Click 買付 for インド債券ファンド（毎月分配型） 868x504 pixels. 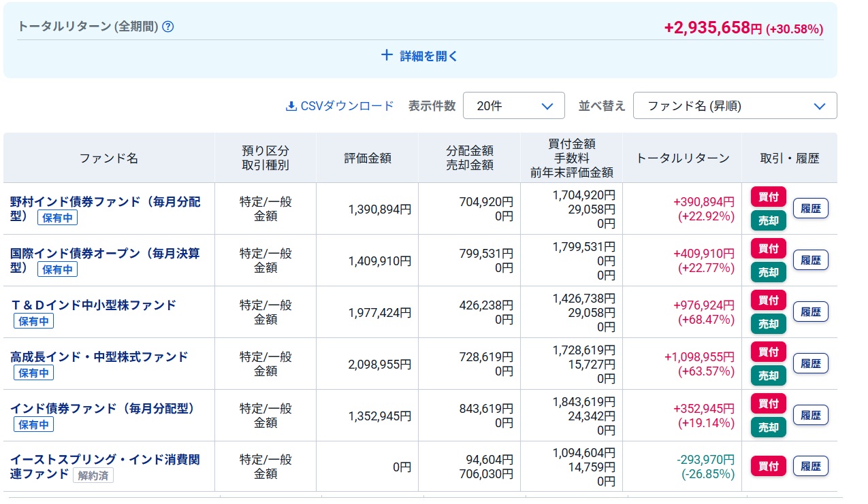pos(769,403)
